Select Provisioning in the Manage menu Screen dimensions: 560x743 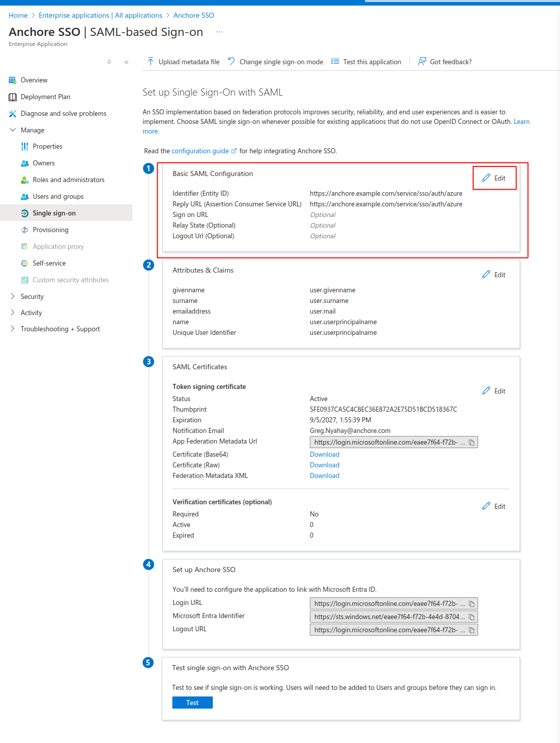[x=51, y=230]
